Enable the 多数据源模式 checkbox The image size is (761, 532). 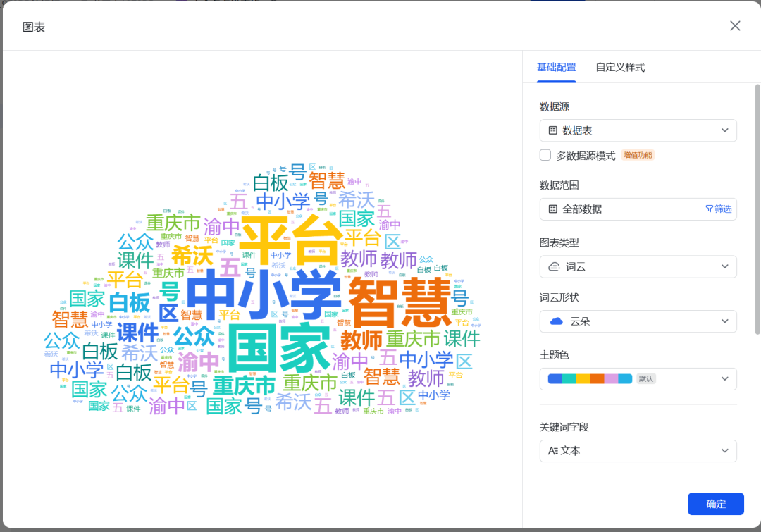pos(545,154)
